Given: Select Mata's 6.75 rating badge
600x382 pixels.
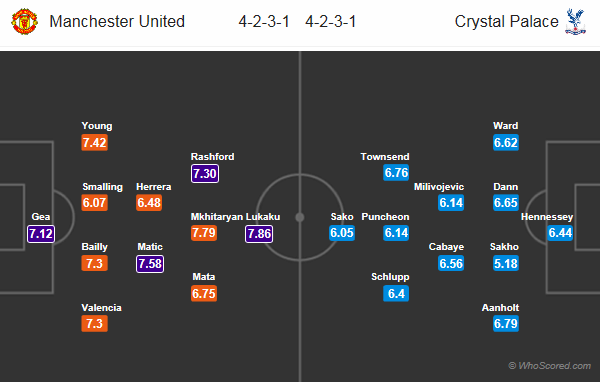Looking at the screenshot, I should [204, 294].
